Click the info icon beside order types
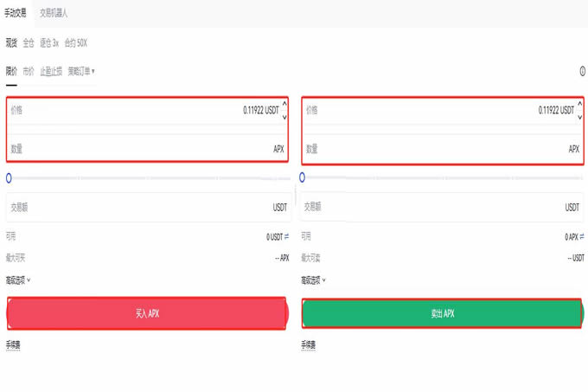Image resolution: width=588 pixels, height=392 pixels. click(582, 72)
